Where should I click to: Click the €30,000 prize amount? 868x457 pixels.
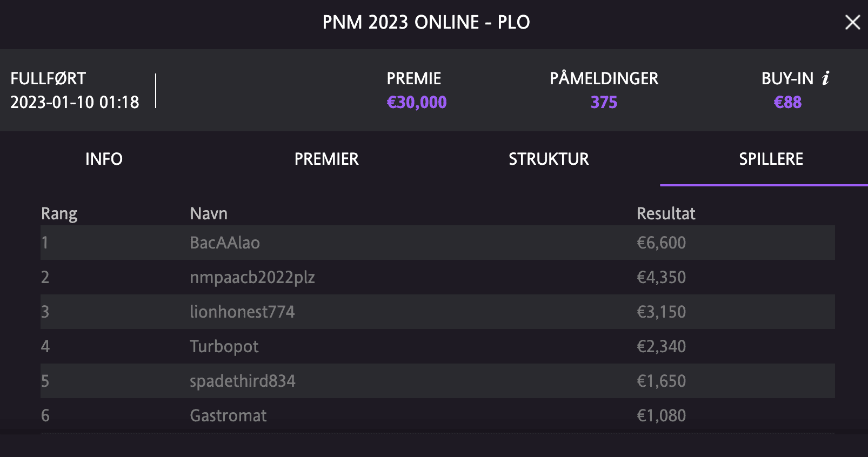pos(417,102)
